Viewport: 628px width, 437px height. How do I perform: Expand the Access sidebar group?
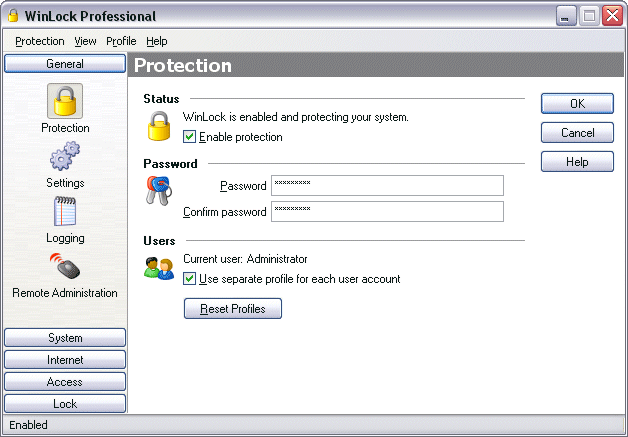(65, 382)
